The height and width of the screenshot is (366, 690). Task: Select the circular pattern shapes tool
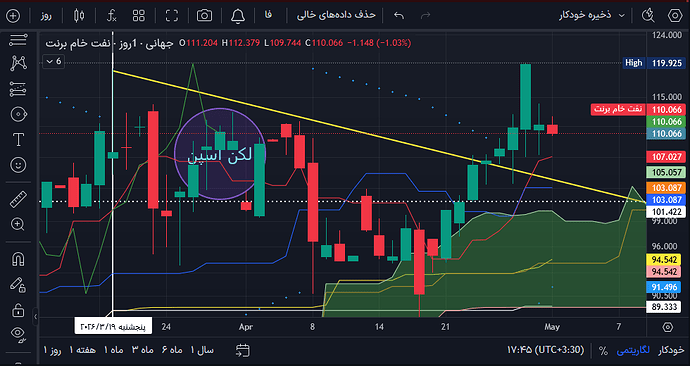(x=18, y=114)
